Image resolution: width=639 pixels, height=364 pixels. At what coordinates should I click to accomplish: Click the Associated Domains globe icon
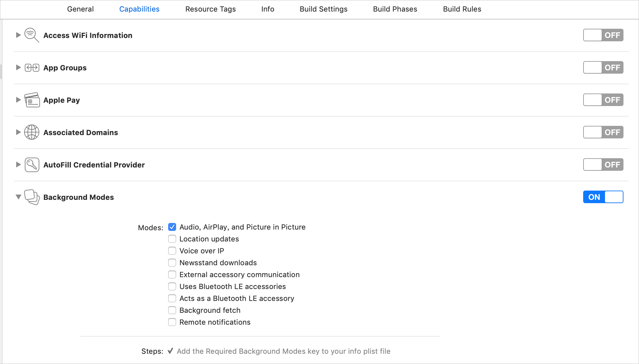[x=32, y=132]
